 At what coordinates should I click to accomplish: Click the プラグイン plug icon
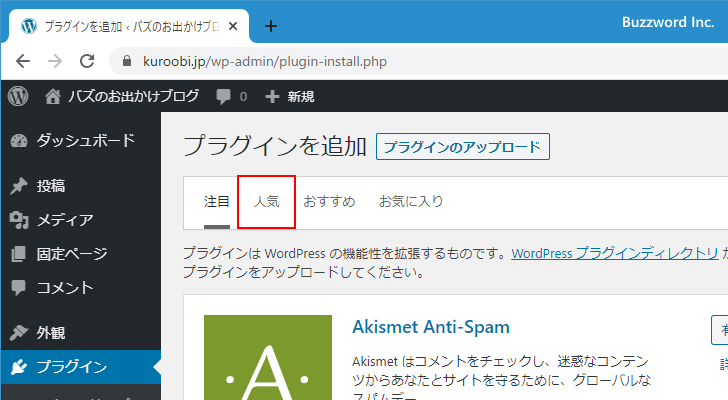[19, 367]
